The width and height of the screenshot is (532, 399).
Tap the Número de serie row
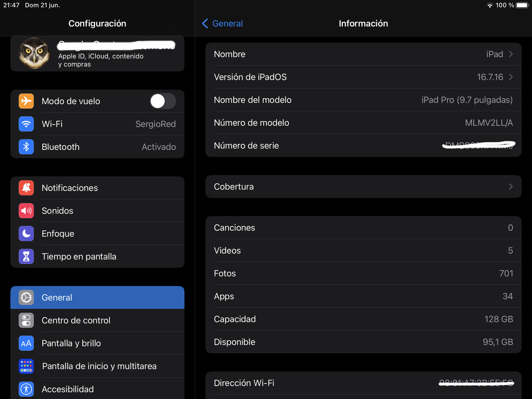tap(363, 146)
